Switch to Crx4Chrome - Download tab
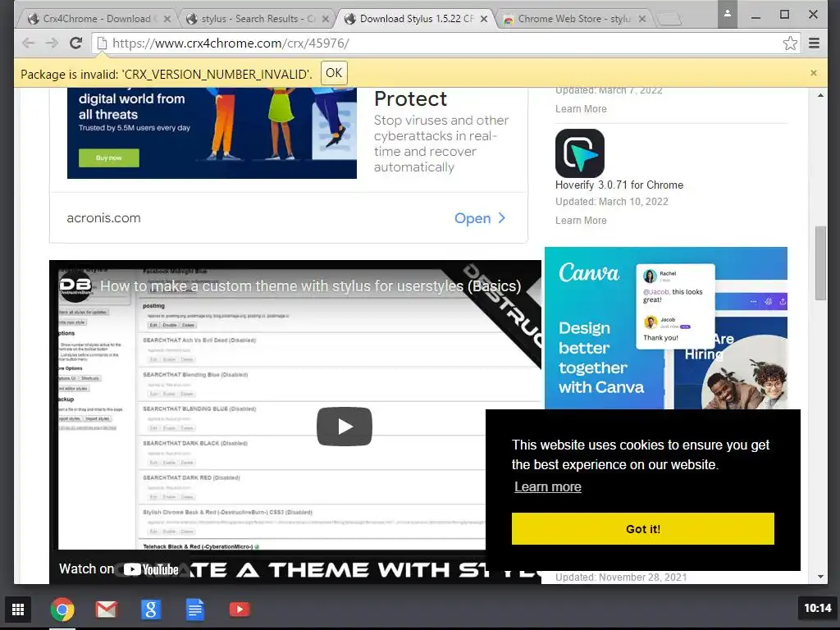Viewport: 840px width, 630px height. 97,19
